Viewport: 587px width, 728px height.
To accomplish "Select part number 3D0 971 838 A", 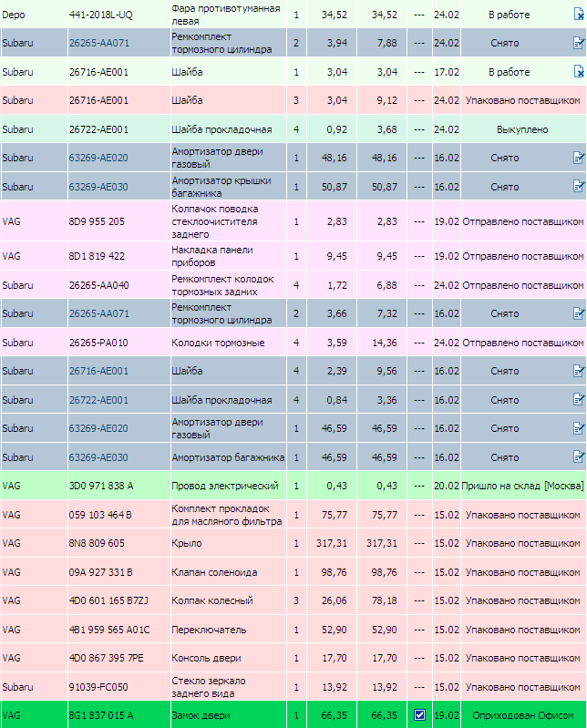I will pos(101,486).
